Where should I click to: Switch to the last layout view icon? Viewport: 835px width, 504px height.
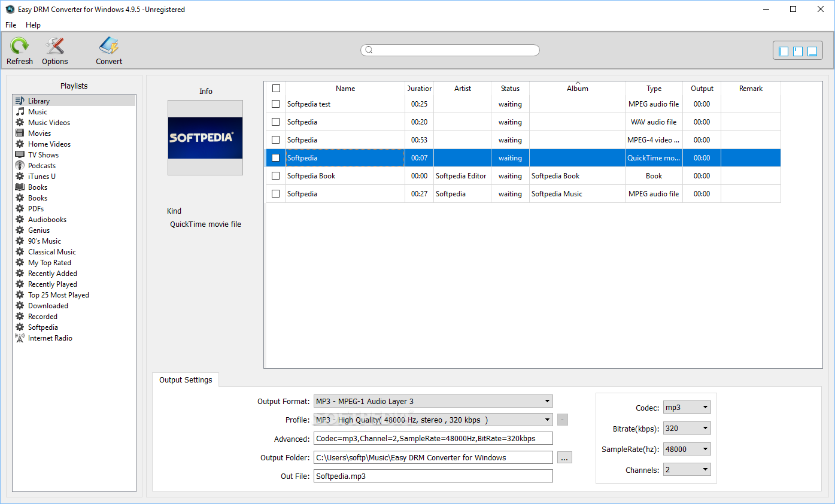point(812,51)
